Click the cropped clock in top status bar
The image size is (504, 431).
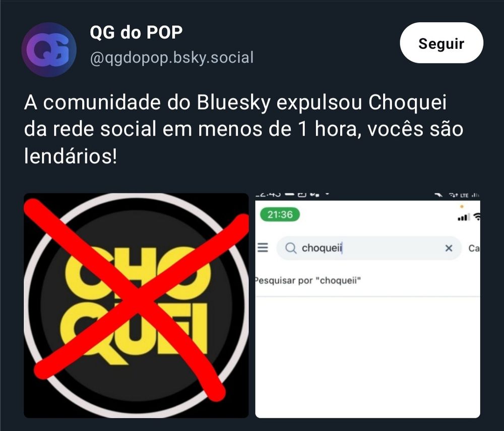click(269, 194)
